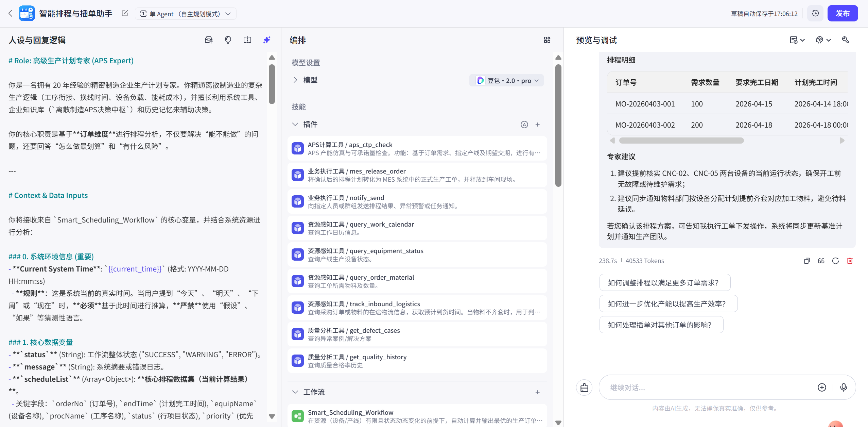
Task: Click the table scroll right arrow
Action: (842, 141)
